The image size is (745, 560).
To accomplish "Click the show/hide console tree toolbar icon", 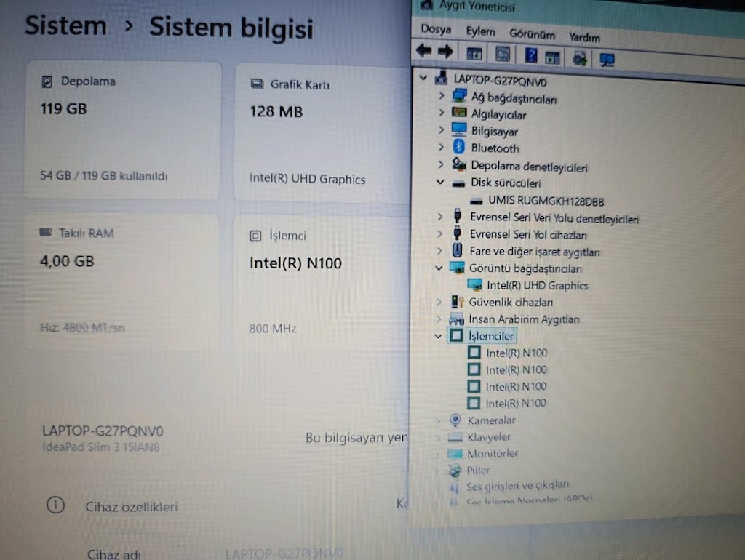I will point(474,54).
